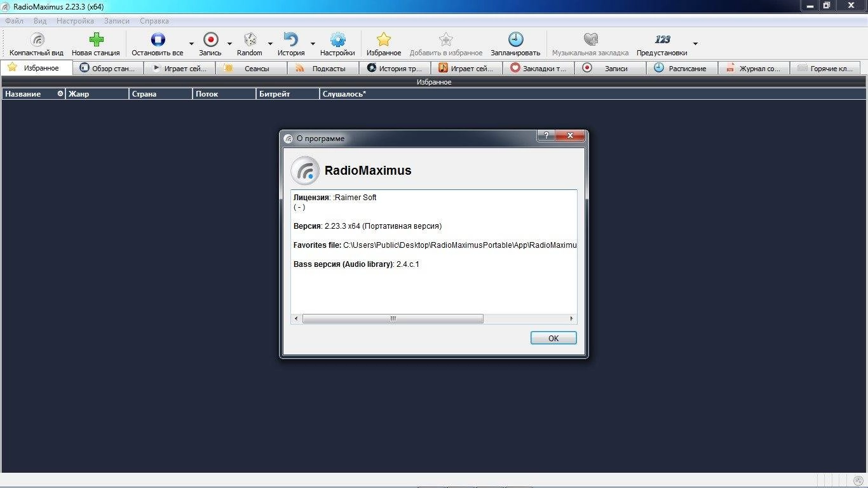Start recording with Запись button

(210, 44)
